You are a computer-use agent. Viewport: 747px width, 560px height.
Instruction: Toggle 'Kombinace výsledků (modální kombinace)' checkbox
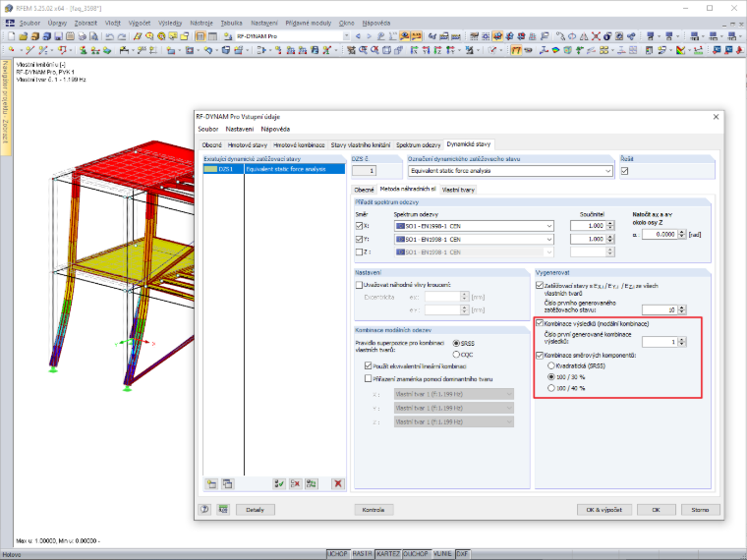[x=540, y=323]
